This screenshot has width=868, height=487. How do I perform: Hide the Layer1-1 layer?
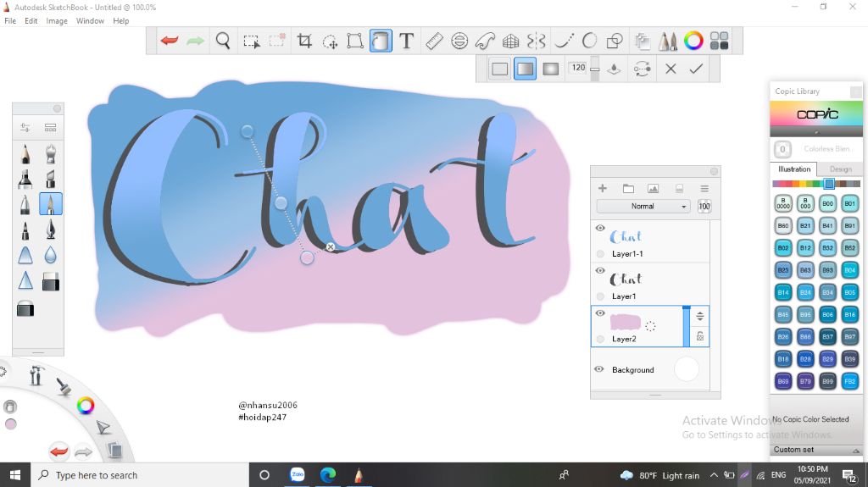click(600, 228)
